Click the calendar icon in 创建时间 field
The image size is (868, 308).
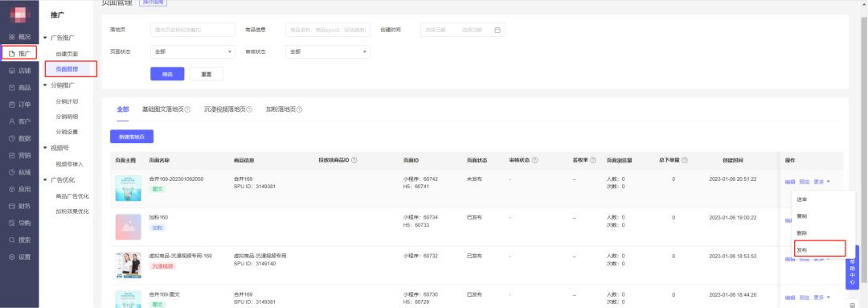pyautogui.click(x=497, y=30)
